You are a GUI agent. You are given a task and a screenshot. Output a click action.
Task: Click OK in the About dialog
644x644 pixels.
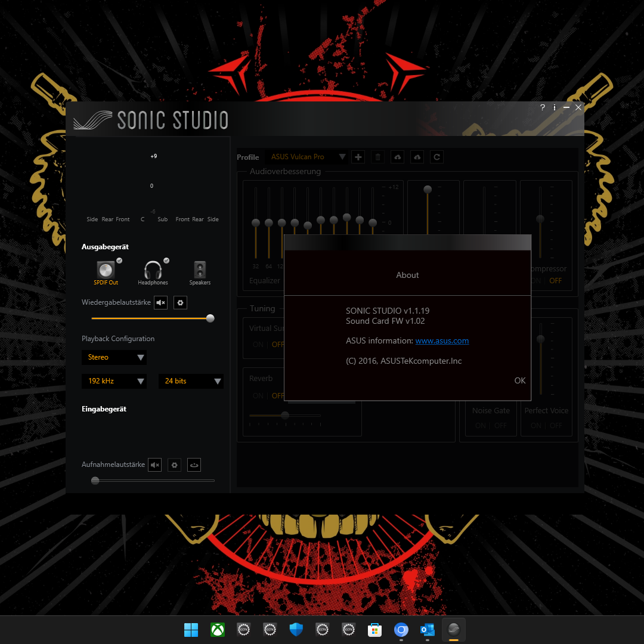pyautogui.click(x=519, y=380)
